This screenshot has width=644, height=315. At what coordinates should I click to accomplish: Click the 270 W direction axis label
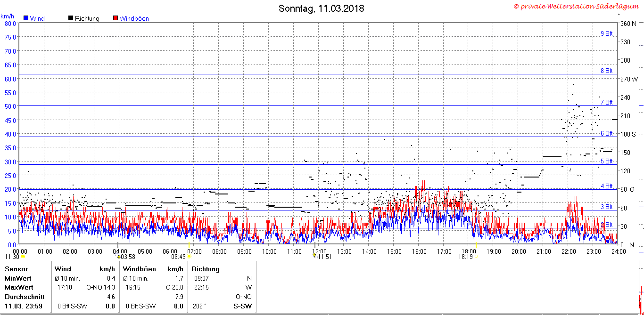(x=629, y=79)
